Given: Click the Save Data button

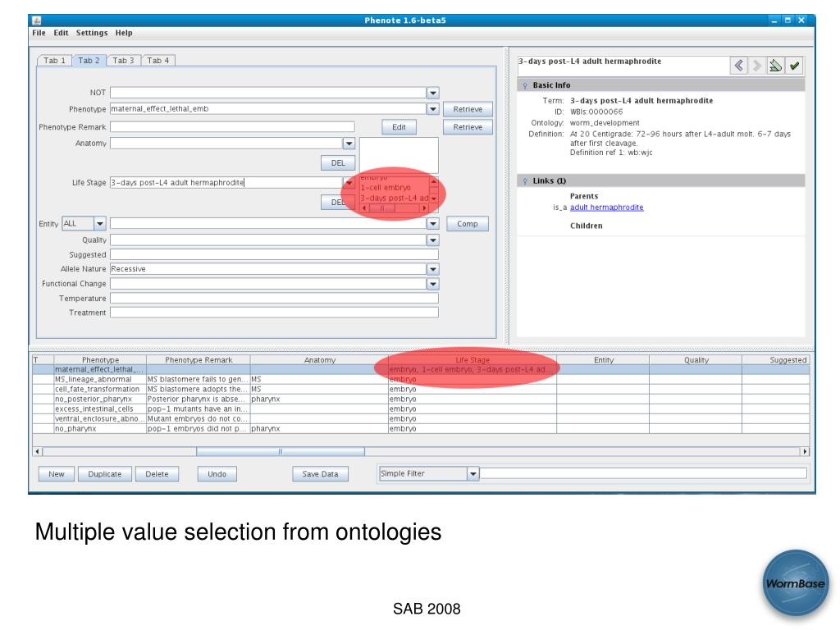Looking at the screenshot, I should click(x=321, y=474).
